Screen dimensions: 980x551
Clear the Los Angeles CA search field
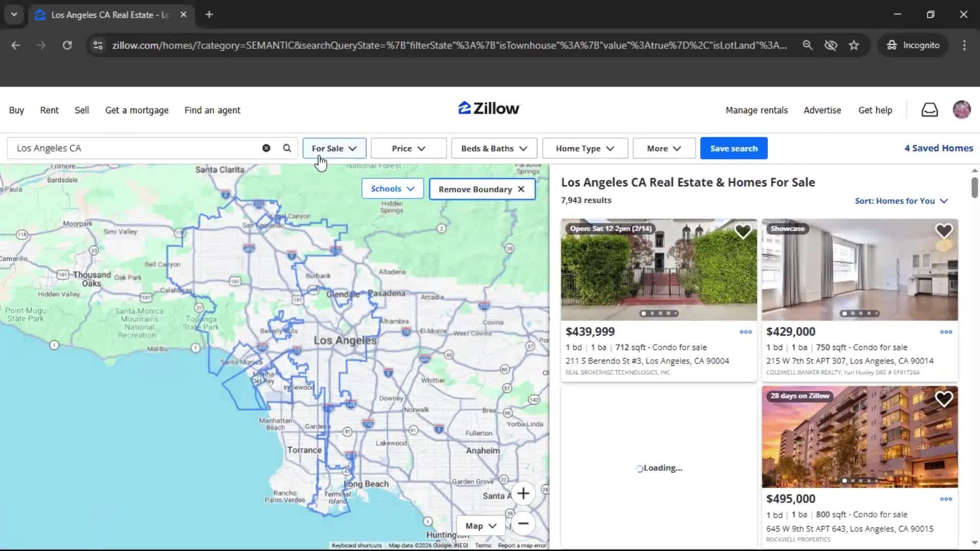point(266,148)
